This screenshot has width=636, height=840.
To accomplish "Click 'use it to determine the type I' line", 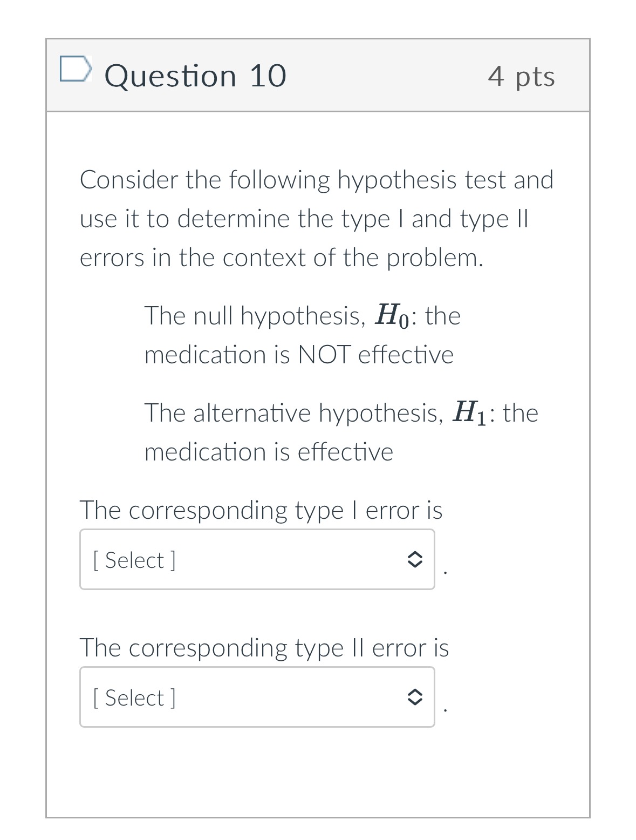I will (x=304, y=219).
